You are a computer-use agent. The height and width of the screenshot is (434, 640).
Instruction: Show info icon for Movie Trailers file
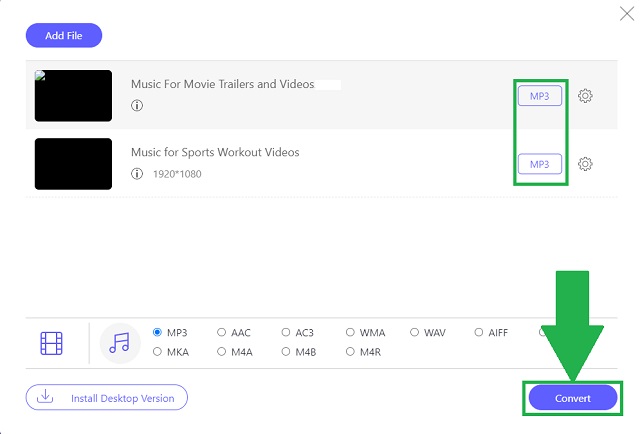[x=137, y=106]
